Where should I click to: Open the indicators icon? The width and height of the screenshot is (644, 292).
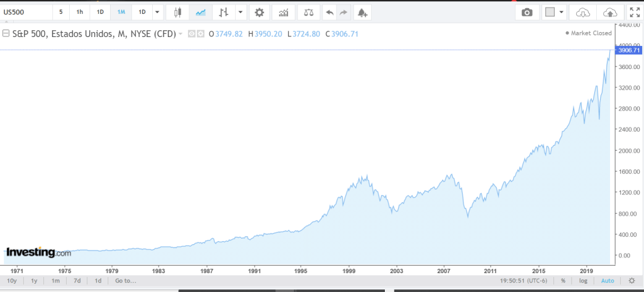(x=284, y=12)
